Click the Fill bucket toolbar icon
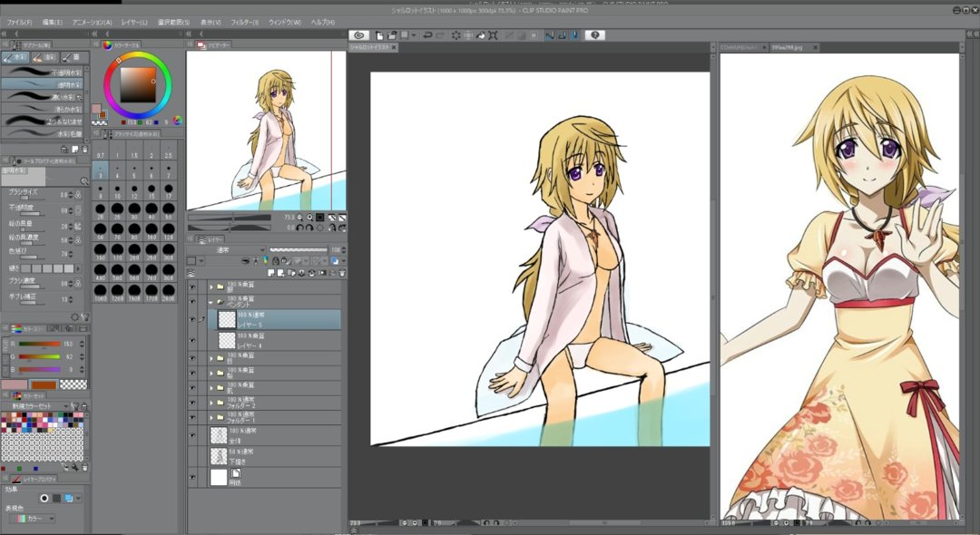The height and width of the screenshot is (535, 980). (481, 35)
